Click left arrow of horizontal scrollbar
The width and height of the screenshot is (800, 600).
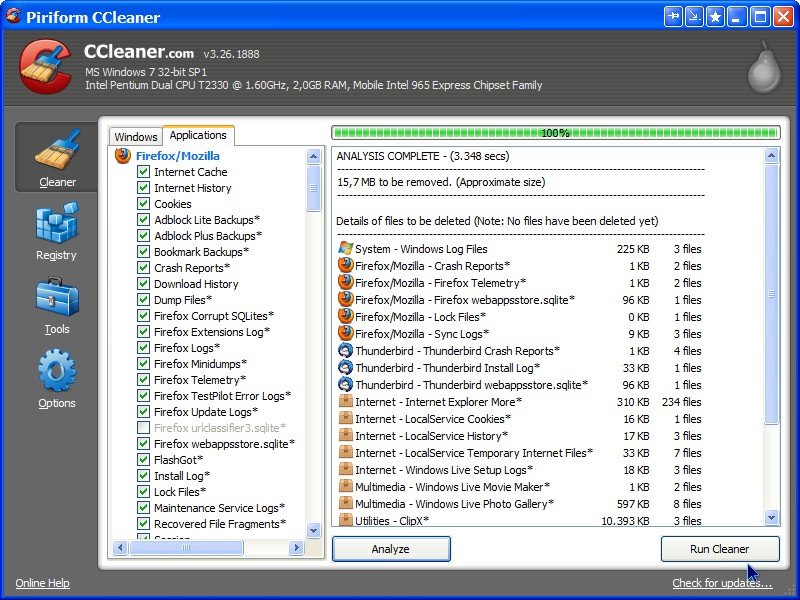[x=120, y=547]
